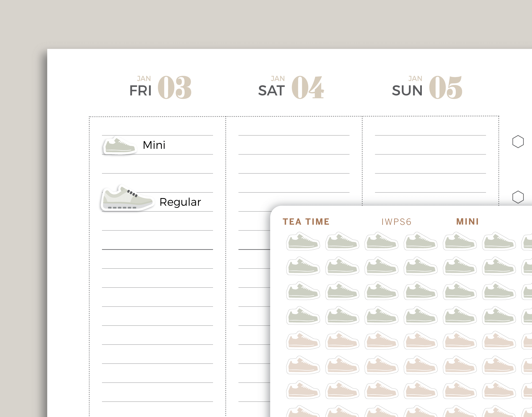Click the small Mini sneaker sticker on Friday
This screenshot has width=532, height=417.
(119, 146)
